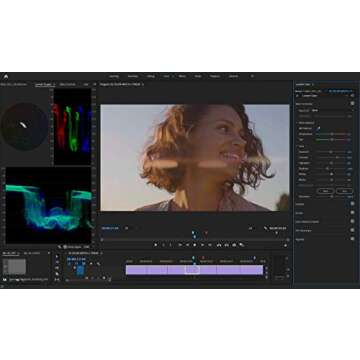Image resolution: width=360 pixels, height=360 pixels.
Task: Play the sequence in Program monitor
Action: point(195,245)
